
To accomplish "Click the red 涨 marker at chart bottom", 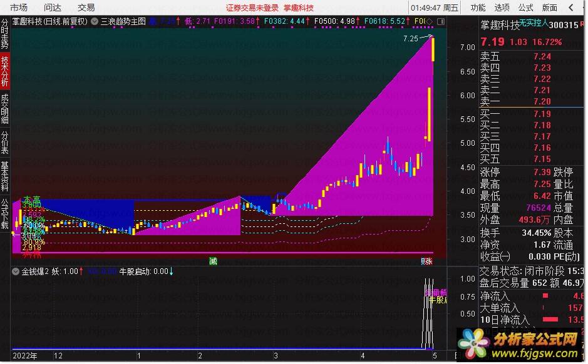I will (430, 261).
